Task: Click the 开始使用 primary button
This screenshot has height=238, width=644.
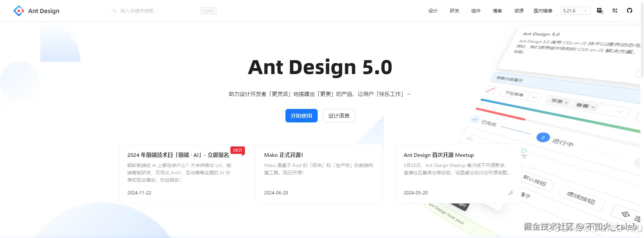Action: 301,116
